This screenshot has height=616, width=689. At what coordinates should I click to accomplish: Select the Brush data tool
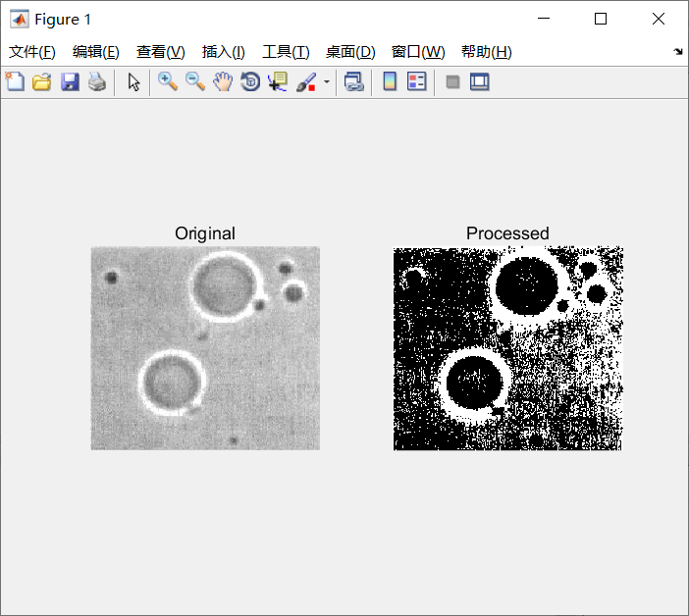click(306, 81)
